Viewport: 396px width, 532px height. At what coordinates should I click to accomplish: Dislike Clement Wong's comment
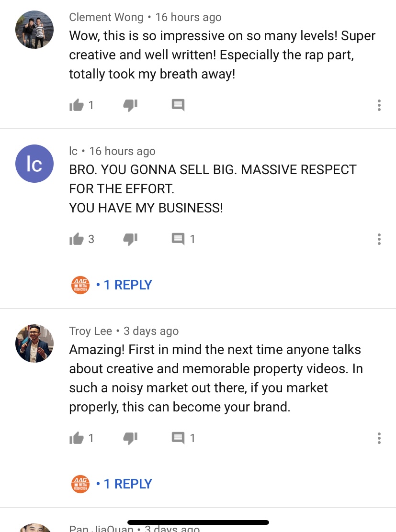point(130,105)
